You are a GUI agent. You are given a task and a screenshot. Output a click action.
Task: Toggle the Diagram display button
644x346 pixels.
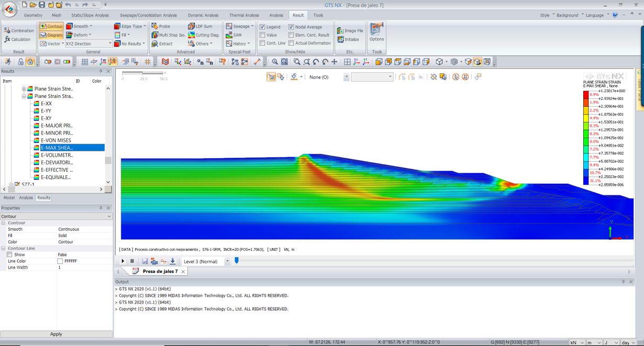click(x=51, y=35)
